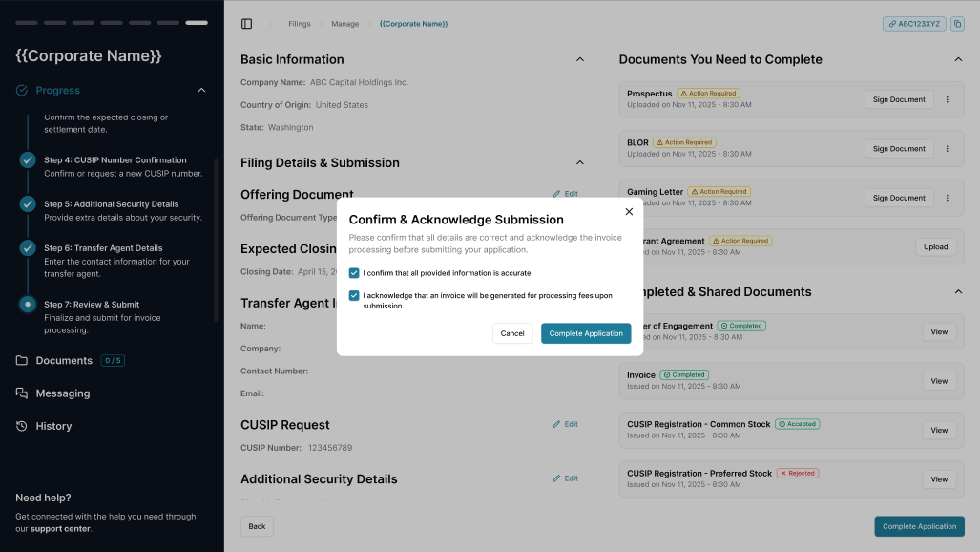Click the sidebar progress list scrollbar
Viewport: 980px width, 552px height.
(217, 241)
